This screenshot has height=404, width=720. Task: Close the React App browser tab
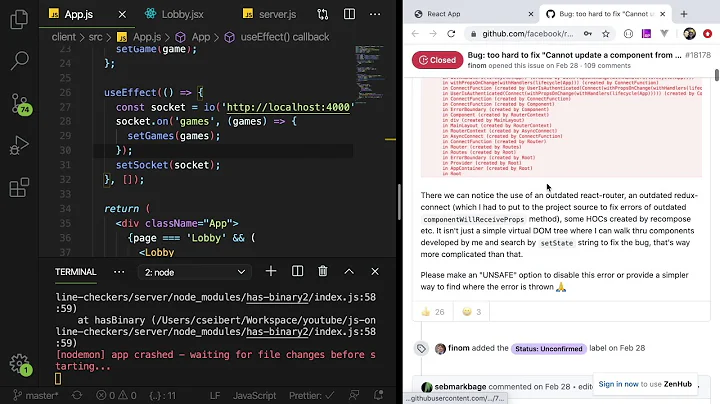531,14
